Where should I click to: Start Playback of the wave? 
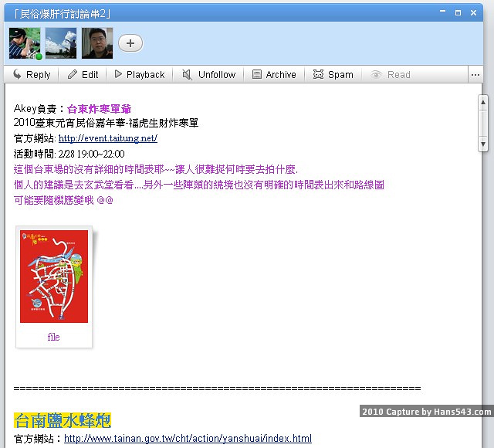(139, 75)
